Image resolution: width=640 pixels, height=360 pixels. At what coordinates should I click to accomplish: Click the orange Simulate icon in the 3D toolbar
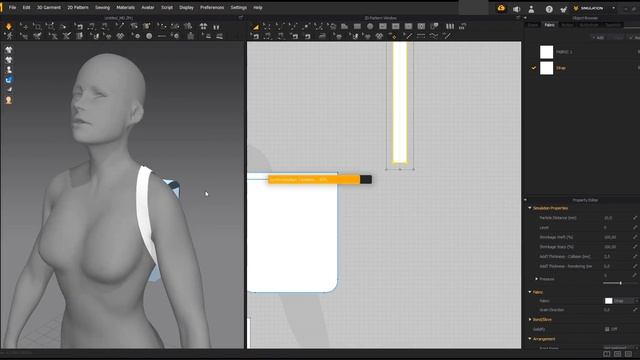tap(9, 27)
